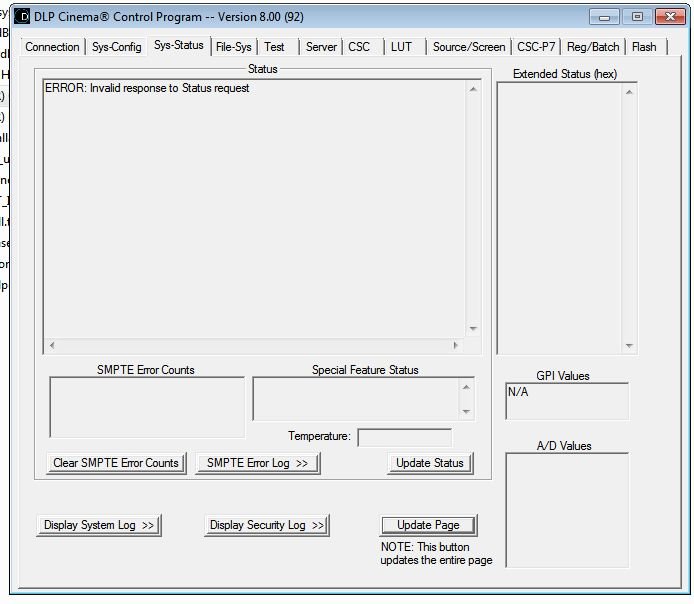Click Extended Status down scroll arrow
Image resolution: width=694 pixels, height=604 pixels.
629,346
